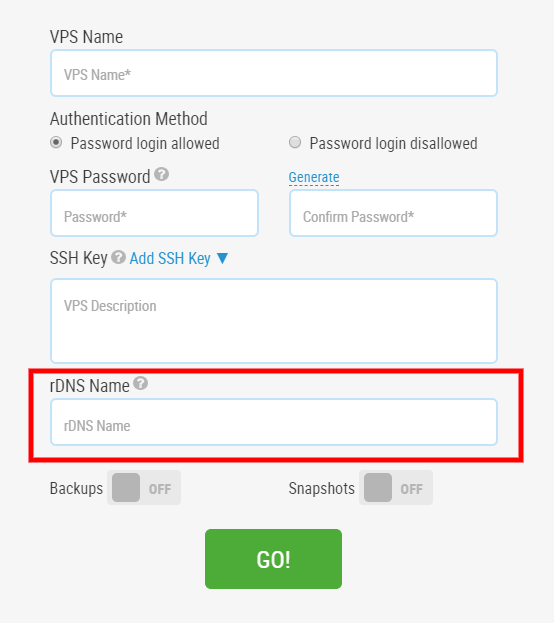Screen dimensions: 554x623
Task: Focus the rDNS Name input field
Action: [274, 422]
